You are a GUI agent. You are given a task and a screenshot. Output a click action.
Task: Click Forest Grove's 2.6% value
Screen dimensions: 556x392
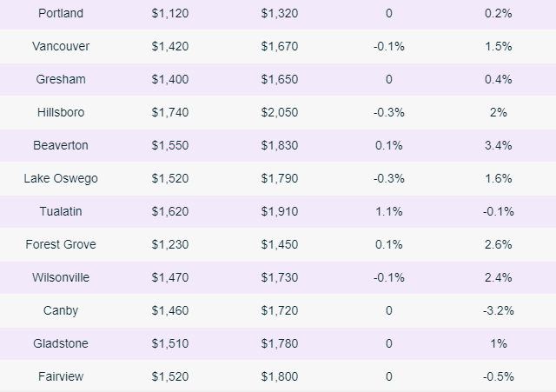pyautogui.click(x=498, y=244)
